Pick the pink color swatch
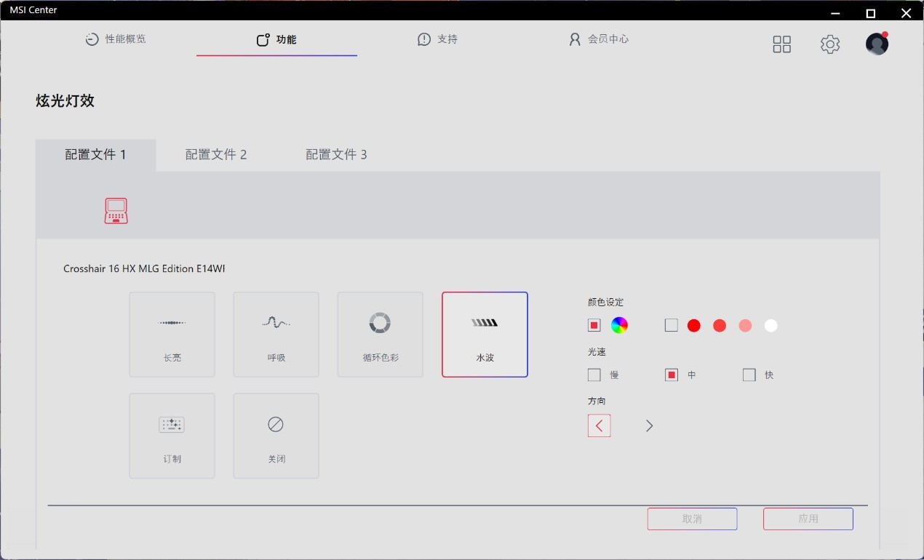This screenshot has height=560, width=924. click(745, 326)
